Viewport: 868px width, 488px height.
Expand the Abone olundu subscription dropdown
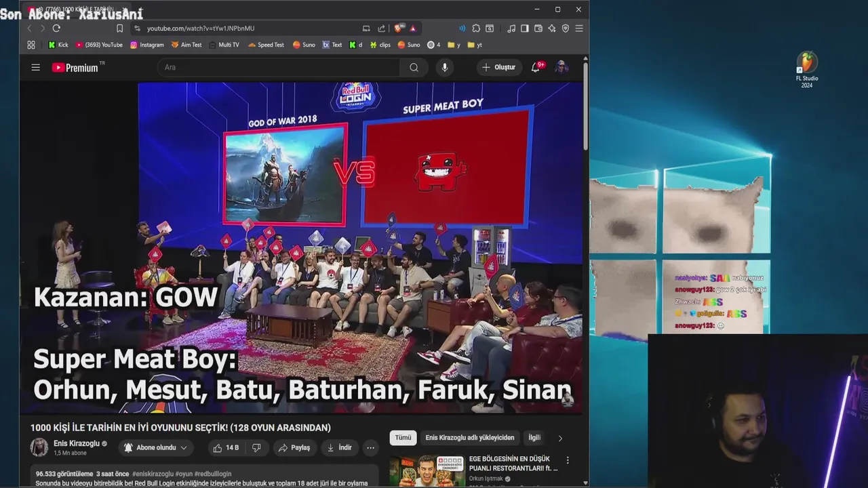point(156,448)
